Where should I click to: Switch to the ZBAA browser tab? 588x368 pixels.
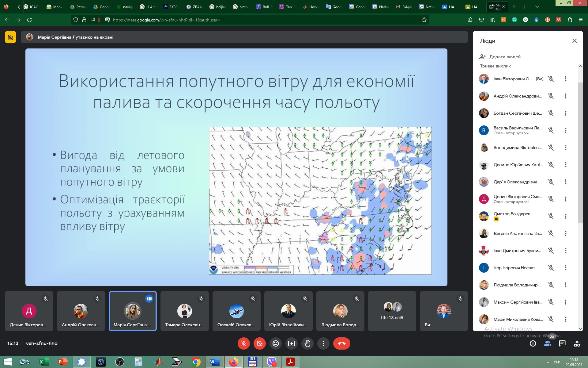194,7
